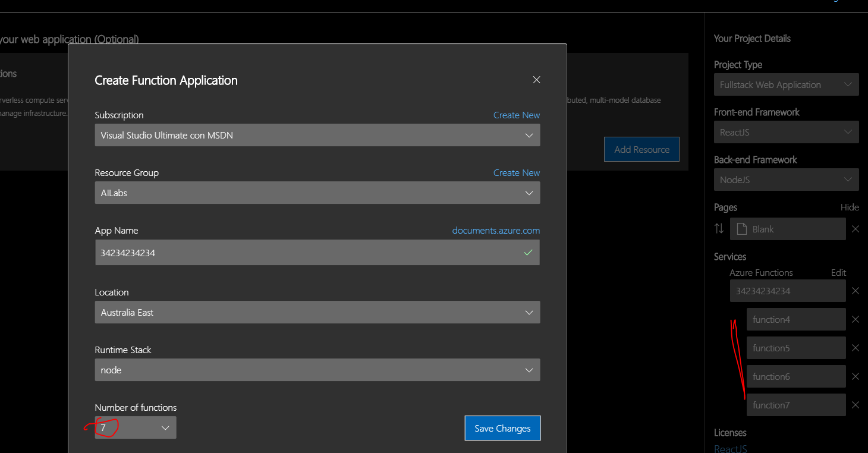Close the Create Function Application dialog

tap(536, 80)
